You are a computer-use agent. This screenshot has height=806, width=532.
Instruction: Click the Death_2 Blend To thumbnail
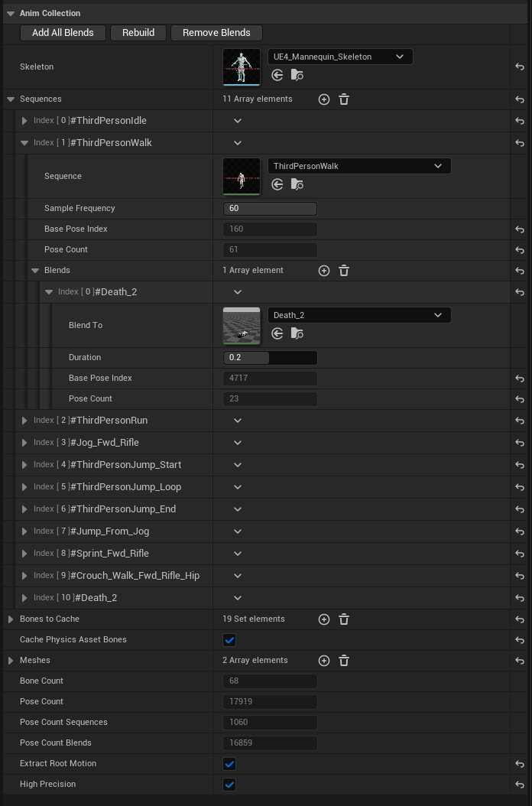pyautogui.click(x=241, y=325)
